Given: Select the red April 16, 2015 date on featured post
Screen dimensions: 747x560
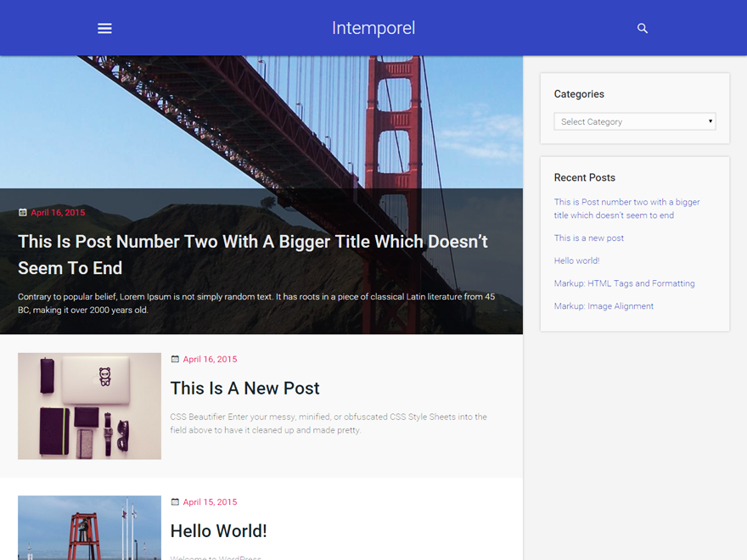Looking at the screenshot, I should [x=57, y=212].
